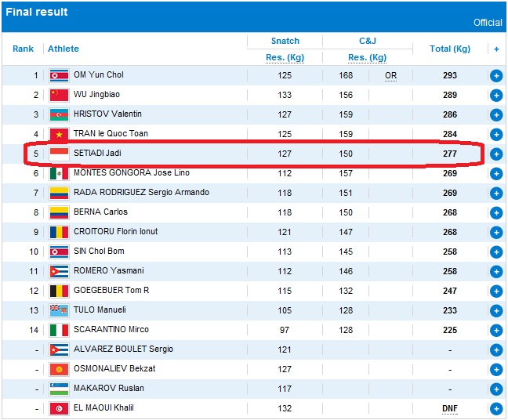Sort by Snatch Res. (Kg) header
The image size is (508, 420).
(285, 57)
